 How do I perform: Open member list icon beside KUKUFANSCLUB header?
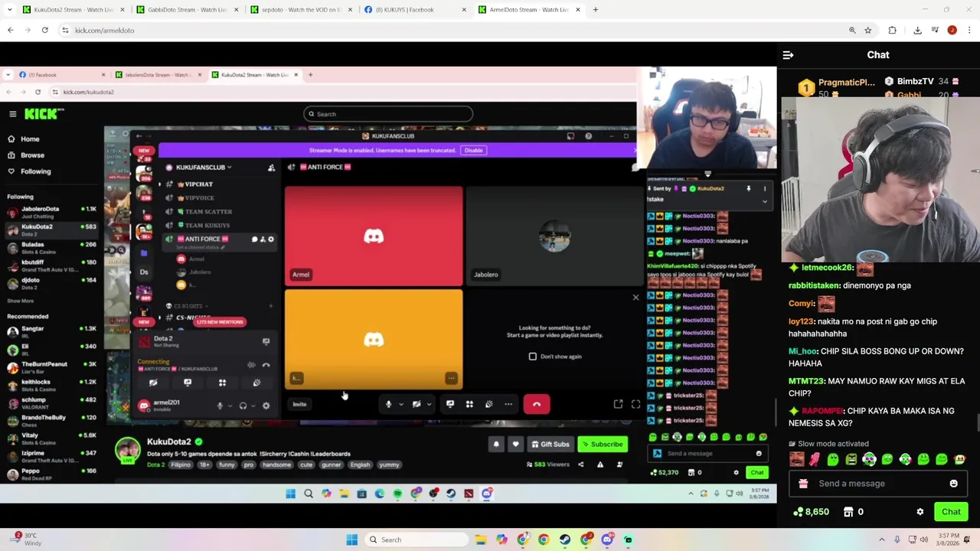coord(271,168)
